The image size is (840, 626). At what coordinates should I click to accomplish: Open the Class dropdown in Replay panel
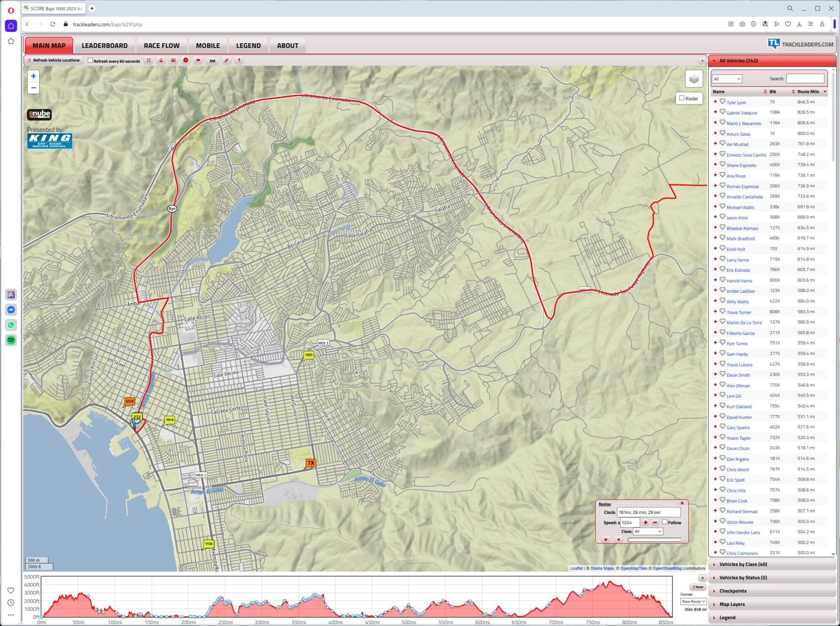coord(648,531)
